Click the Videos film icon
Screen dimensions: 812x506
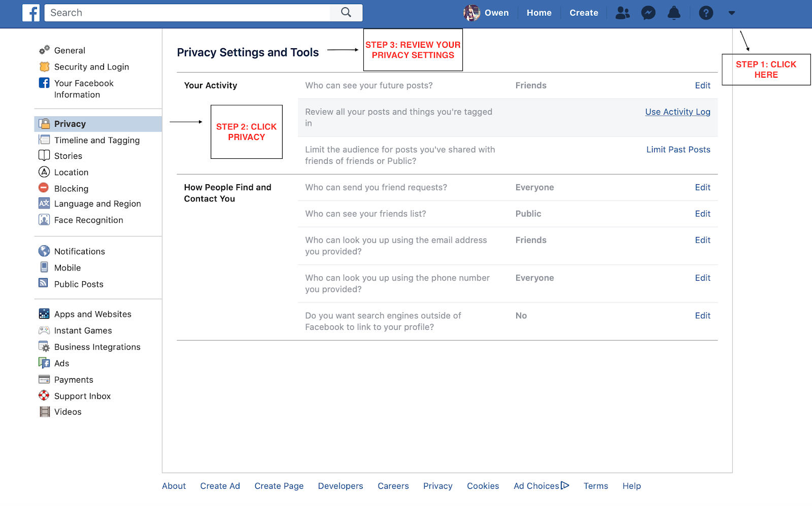pyautogui.click(x=45, y=412)
